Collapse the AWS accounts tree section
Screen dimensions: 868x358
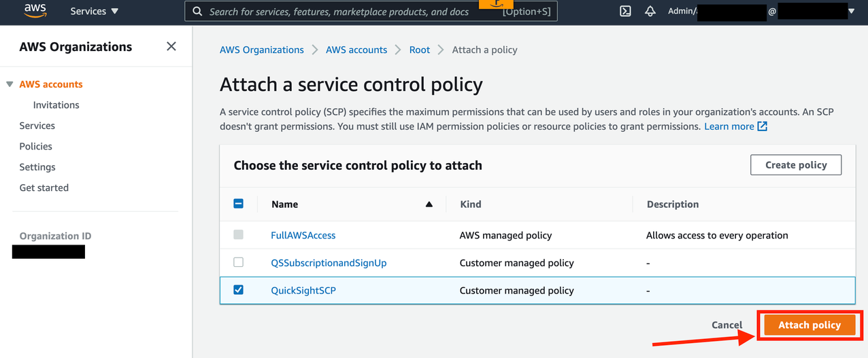point(10,84)
